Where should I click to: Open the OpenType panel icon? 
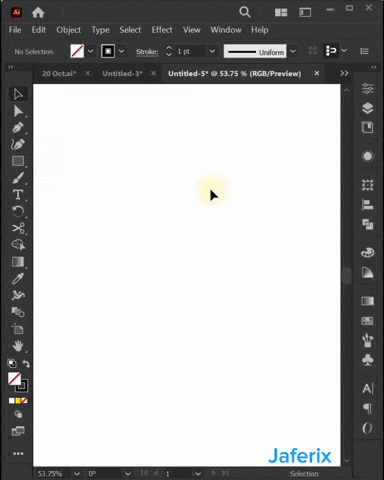[367, 428]
